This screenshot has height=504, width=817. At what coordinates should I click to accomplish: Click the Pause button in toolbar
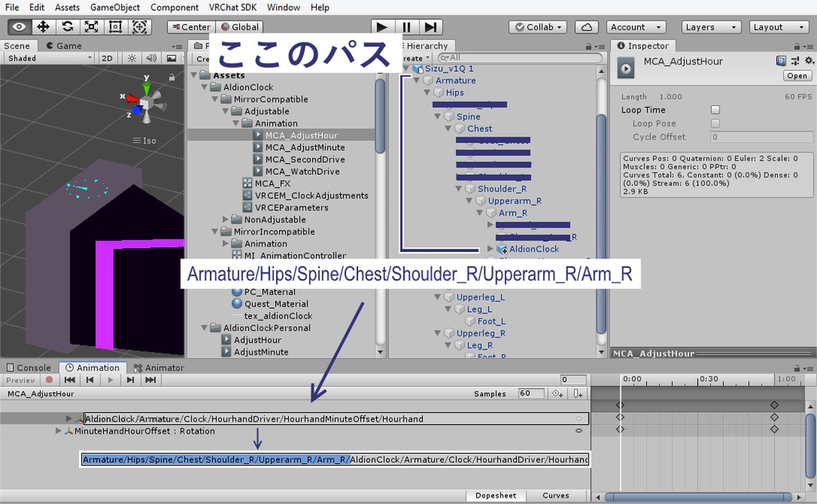(406, 27)
